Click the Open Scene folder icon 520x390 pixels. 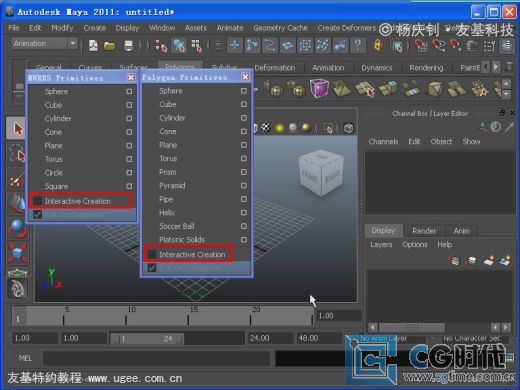click(109, 45)
